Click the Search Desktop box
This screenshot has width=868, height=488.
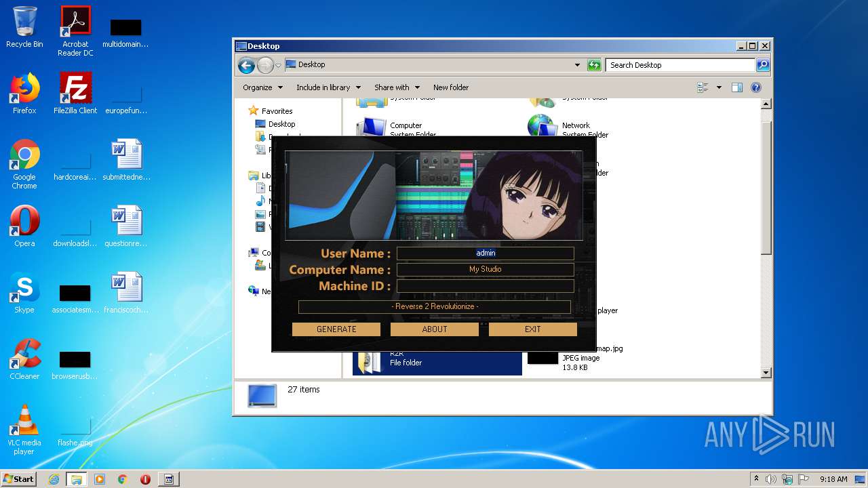[680, 65]
